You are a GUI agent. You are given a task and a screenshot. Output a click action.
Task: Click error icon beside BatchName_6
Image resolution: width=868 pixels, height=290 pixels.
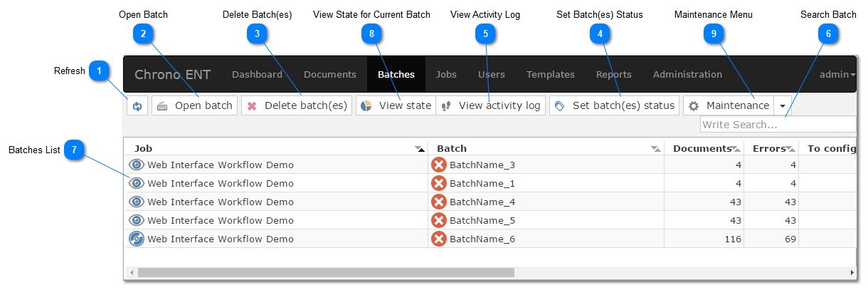coord(439,239)
